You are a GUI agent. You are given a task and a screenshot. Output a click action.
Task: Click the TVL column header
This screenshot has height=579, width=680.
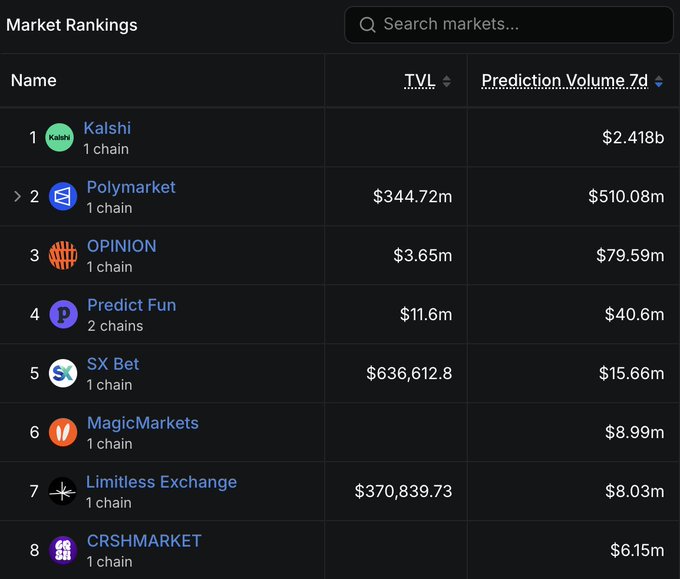[419, 81]
